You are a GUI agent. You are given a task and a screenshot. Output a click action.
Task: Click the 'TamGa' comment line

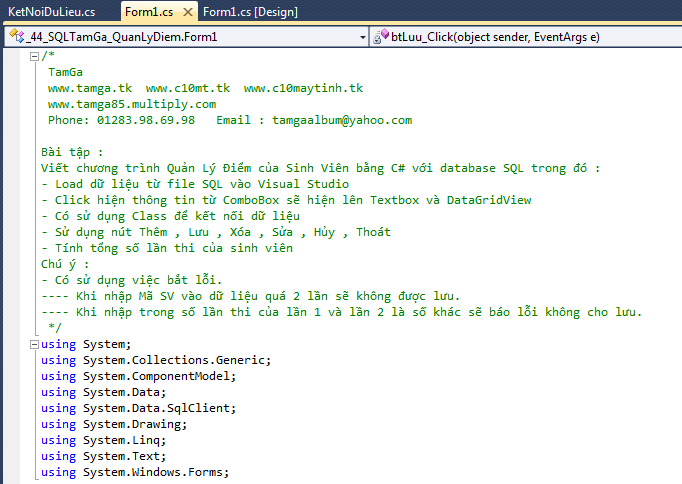click(x=65, y=72)
